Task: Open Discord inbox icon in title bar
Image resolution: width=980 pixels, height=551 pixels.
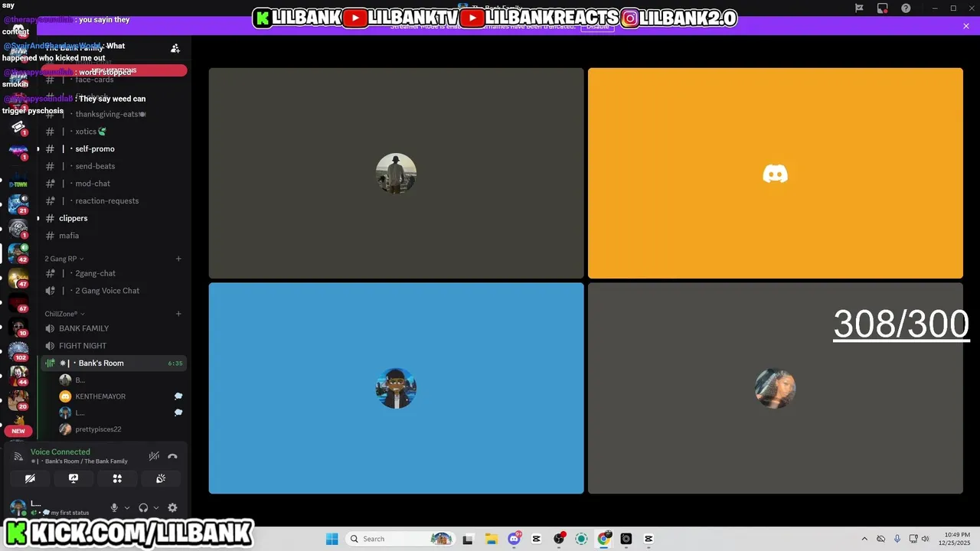Action: coord(883,8)
